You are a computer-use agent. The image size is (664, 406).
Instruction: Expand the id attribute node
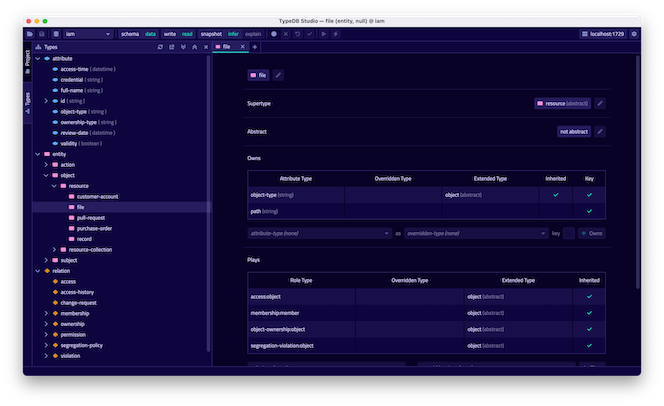[46, 101]
